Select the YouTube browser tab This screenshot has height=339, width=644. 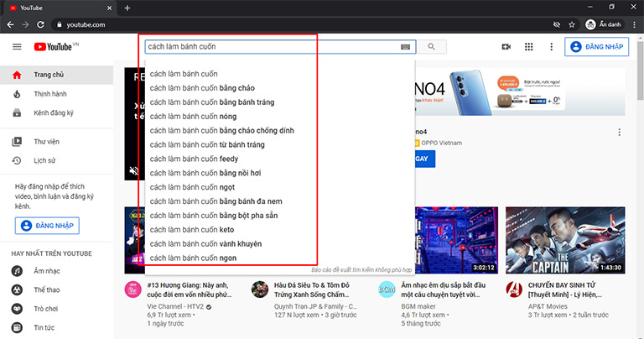click(60, 8)
